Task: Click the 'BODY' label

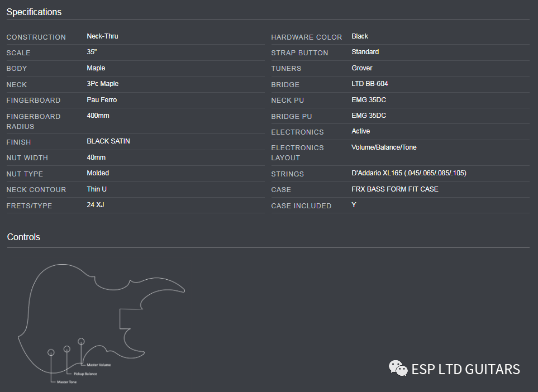Action: [16, 68]
